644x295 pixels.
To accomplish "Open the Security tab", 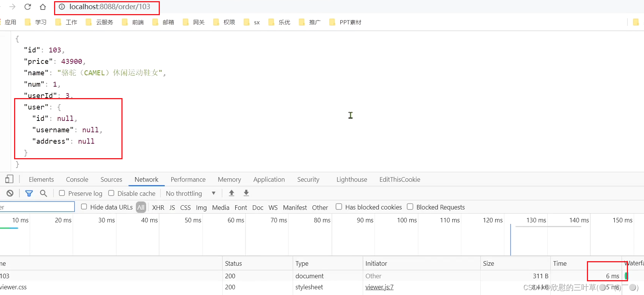I will [x=308, y=179].
